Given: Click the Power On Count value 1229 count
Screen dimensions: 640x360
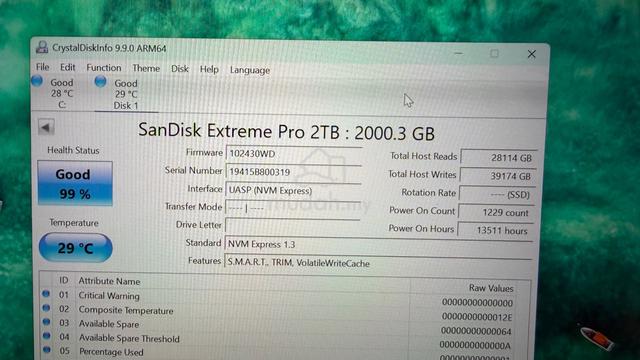Looking at the screenshot, I should coord(496,212).
